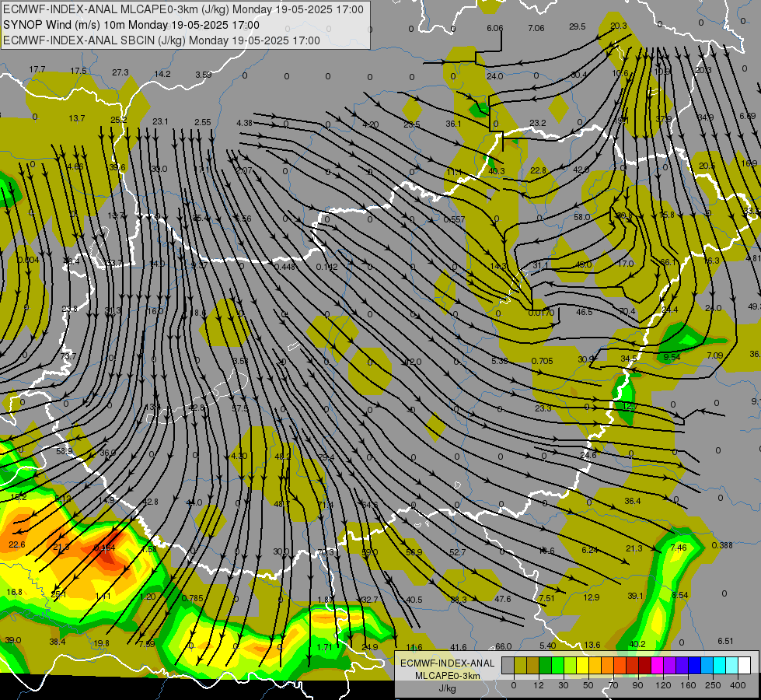Click the map value 58.9
Image resolution: width=761 pixels, height=700 pixels.
64,451
